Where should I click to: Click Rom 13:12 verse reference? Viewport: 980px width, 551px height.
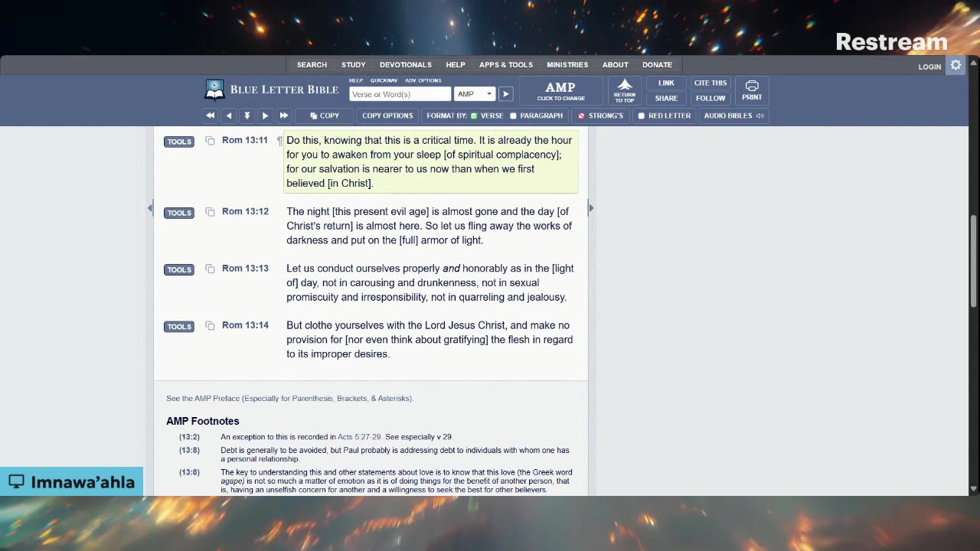(245, 211)
